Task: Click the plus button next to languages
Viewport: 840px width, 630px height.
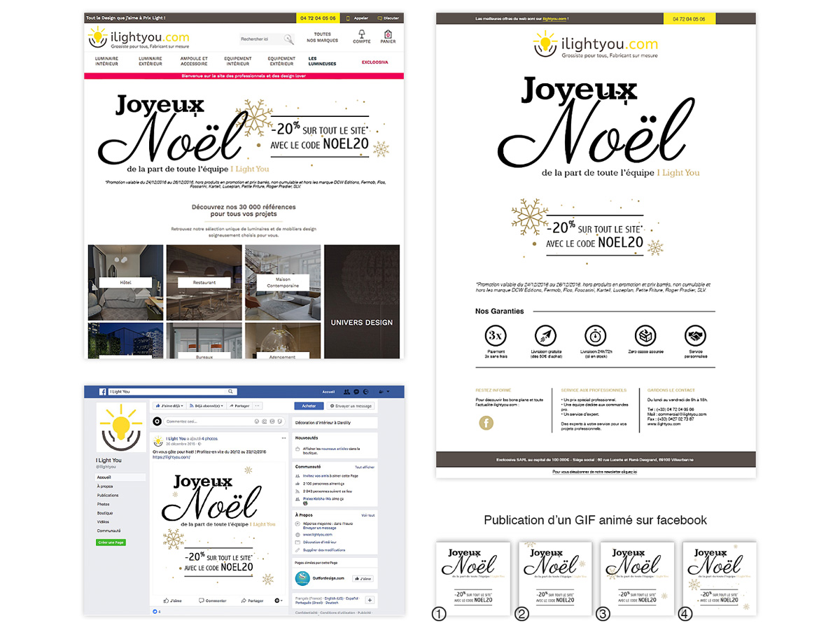Action: click(370, 600)
